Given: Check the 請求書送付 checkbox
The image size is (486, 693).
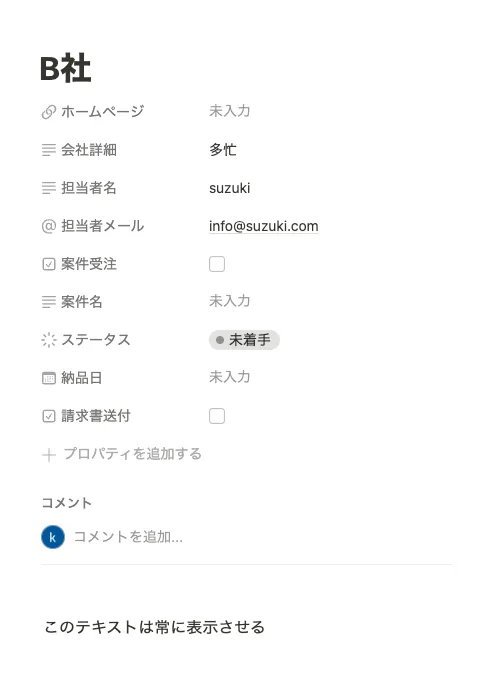Looking at the screenshot, I should (217, 416).
